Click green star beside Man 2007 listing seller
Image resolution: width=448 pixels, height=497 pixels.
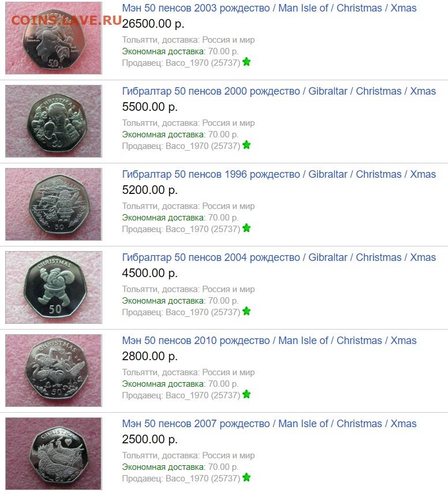tap(247, 477)
